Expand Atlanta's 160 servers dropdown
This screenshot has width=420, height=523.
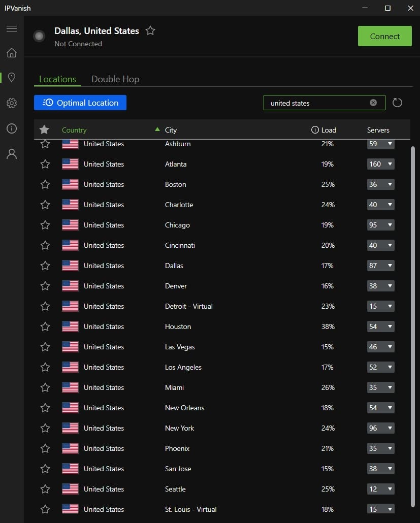click(x=380, y=164)
